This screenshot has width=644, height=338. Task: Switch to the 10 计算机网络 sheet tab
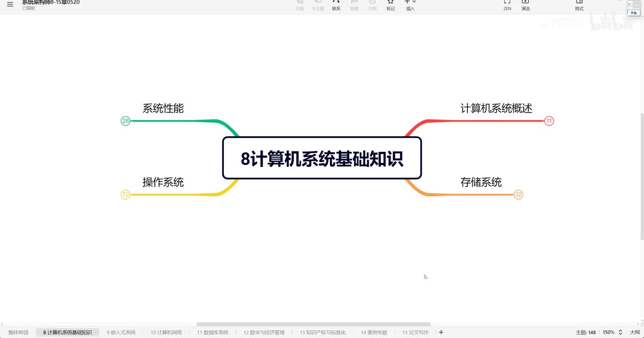[x=167, y=332]
